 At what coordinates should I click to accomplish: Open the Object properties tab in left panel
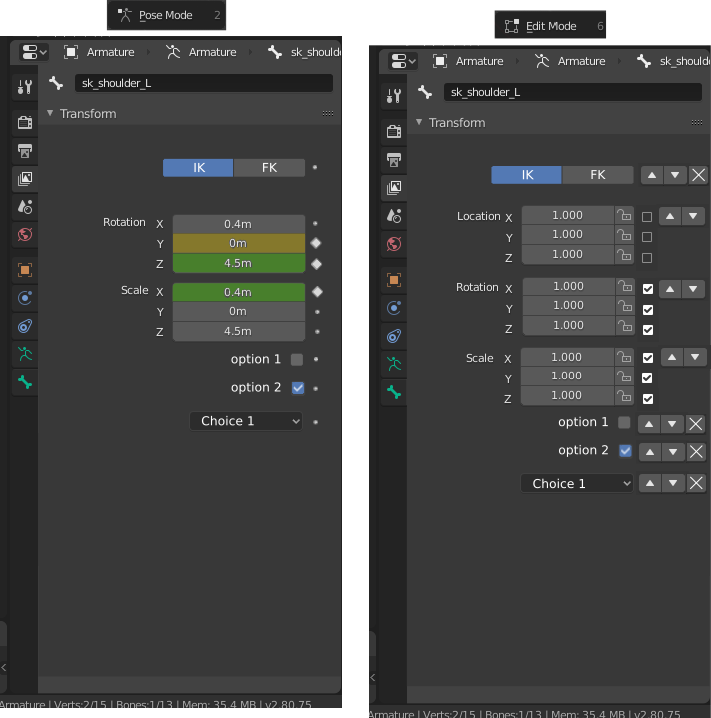coord(25,270)
